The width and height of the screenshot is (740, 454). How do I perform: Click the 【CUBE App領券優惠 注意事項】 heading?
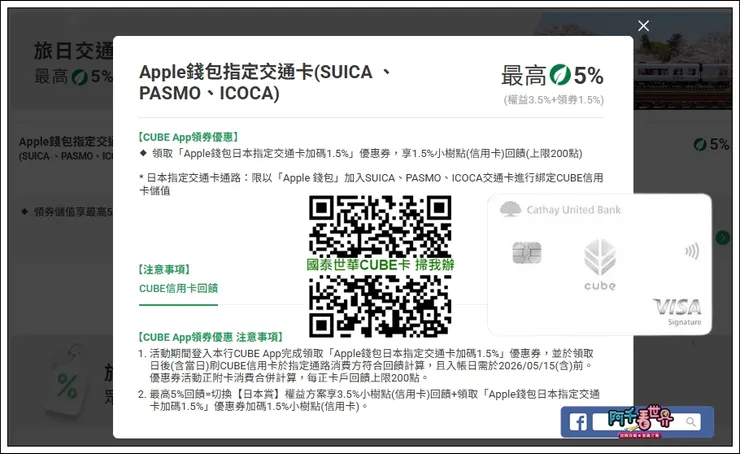pyautogui.click(x=210, y=337)
